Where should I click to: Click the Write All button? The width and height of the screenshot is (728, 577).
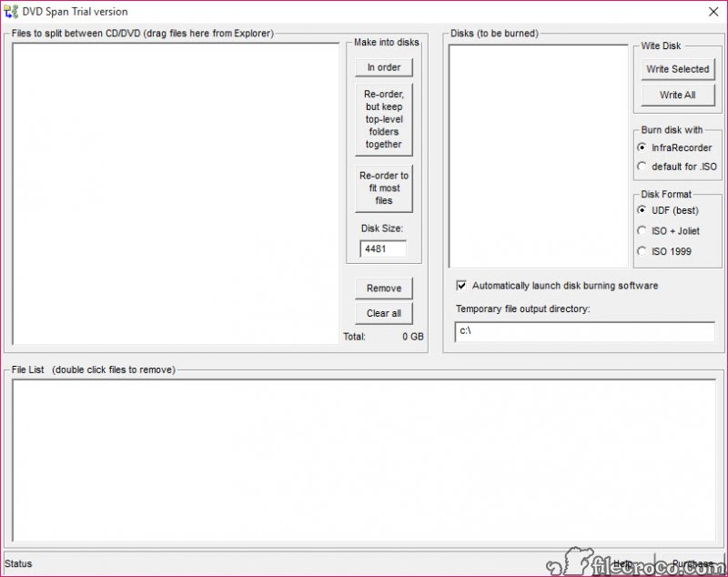[678, 96]
